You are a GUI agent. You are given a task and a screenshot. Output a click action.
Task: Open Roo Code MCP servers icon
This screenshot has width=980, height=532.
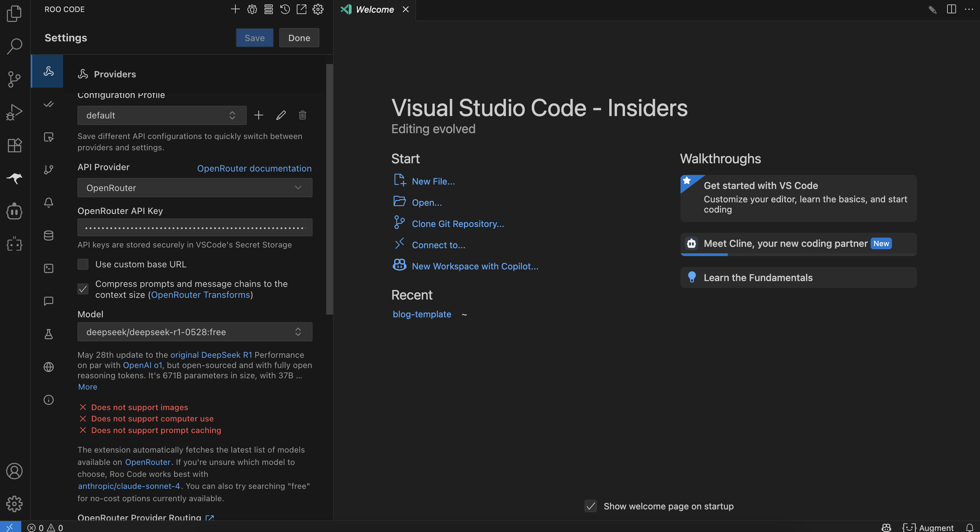click(x=269, y=9)
